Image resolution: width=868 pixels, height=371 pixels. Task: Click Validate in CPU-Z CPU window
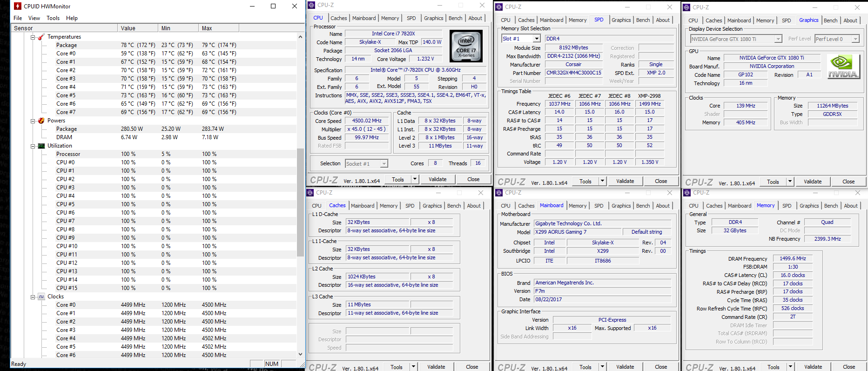click(437, 179)
